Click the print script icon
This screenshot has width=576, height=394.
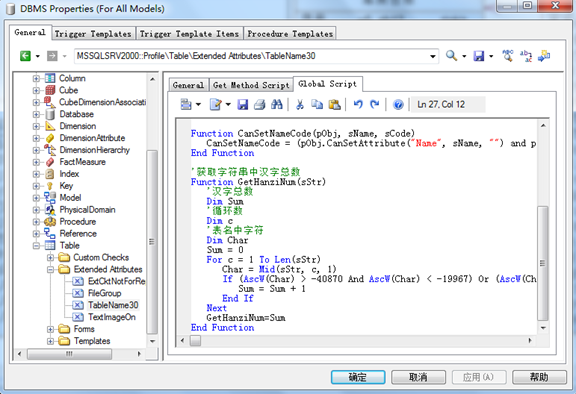click(x=259, y=105)
